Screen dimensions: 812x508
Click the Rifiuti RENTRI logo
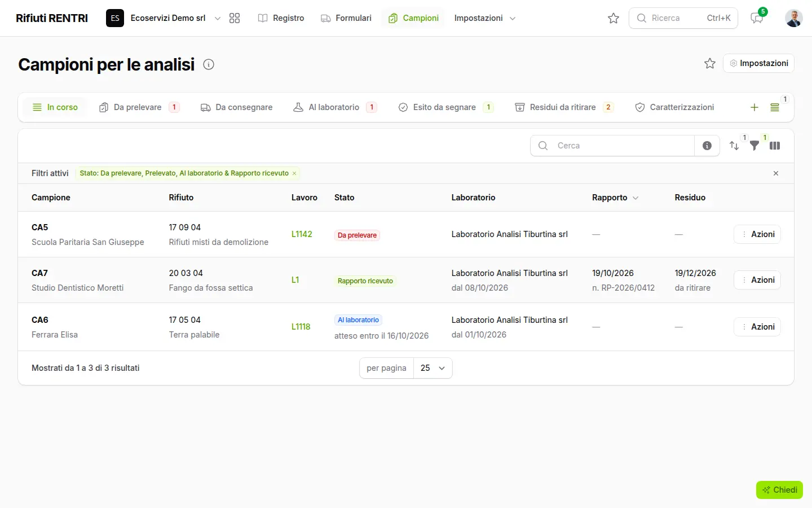tap(52, 18)
